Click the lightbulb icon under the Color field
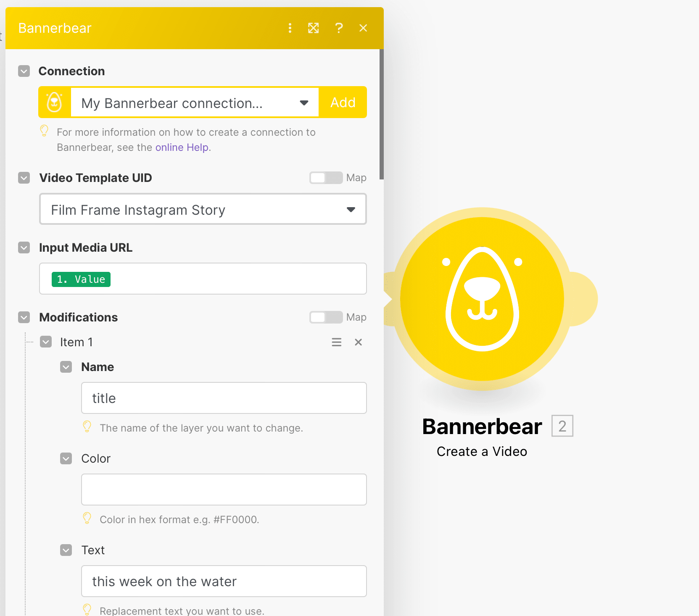This screenshot has width=699, height=616. [87, 518]
